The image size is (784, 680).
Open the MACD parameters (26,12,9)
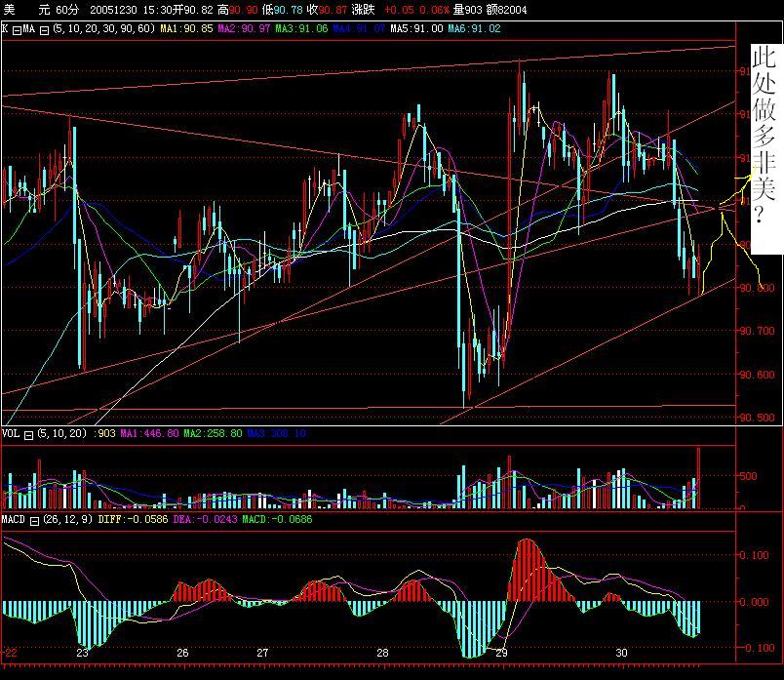[68, 520]
